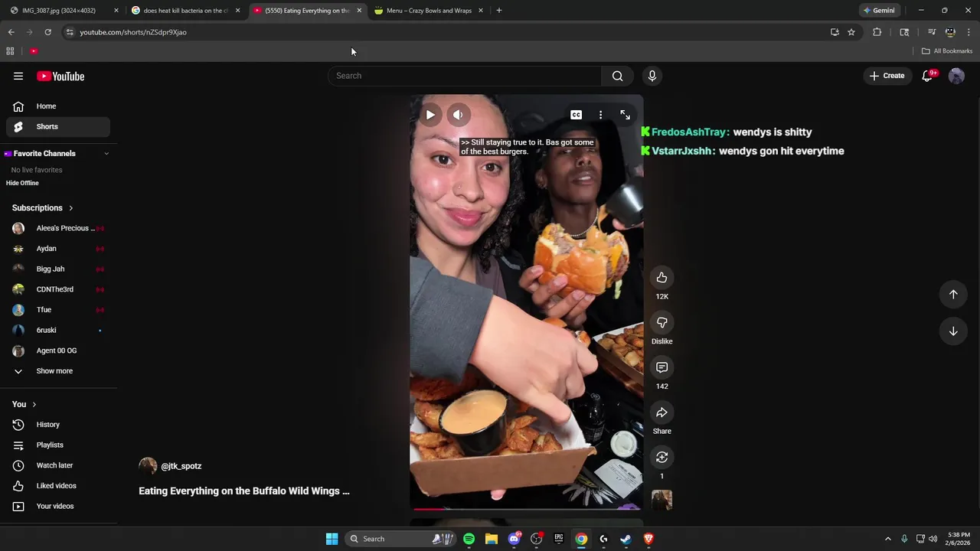Click the YouTube search magnifier button
980x551 pixels.
(617, 76)
